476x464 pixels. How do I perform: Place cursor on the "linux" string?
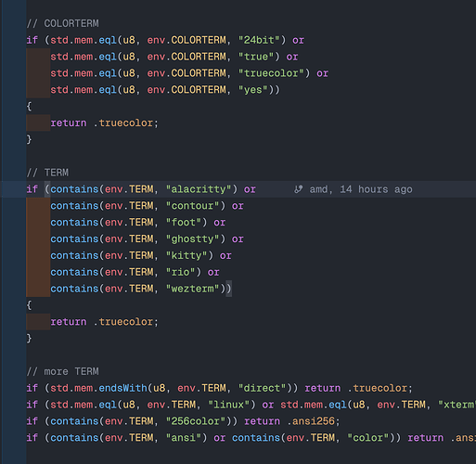228,405
